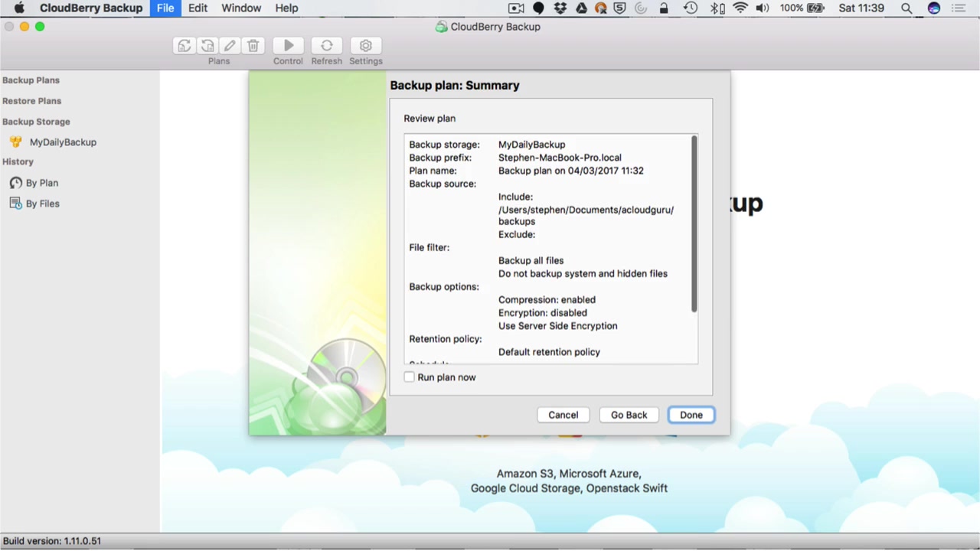This screenshot has width=980, height=551.
Task: Click the review plan vertical scrollbar
Action: [694, 224]
